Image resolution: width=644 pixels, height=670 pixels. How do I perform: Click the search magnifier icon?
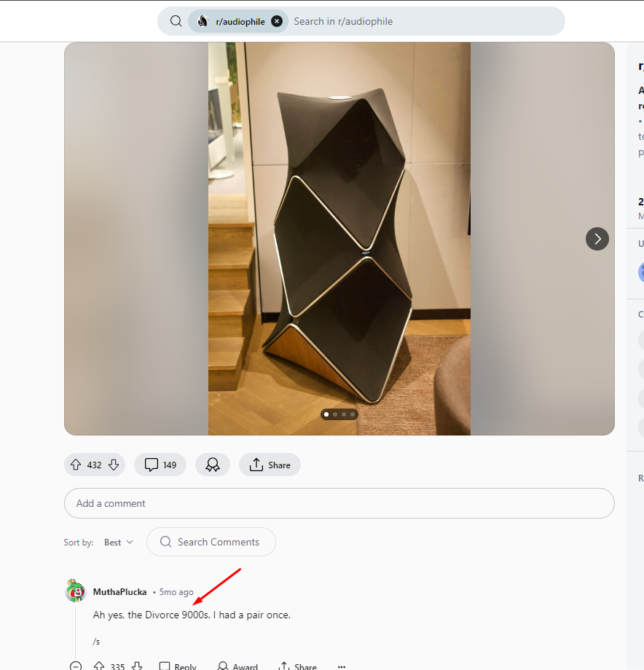tap(176, 21)
